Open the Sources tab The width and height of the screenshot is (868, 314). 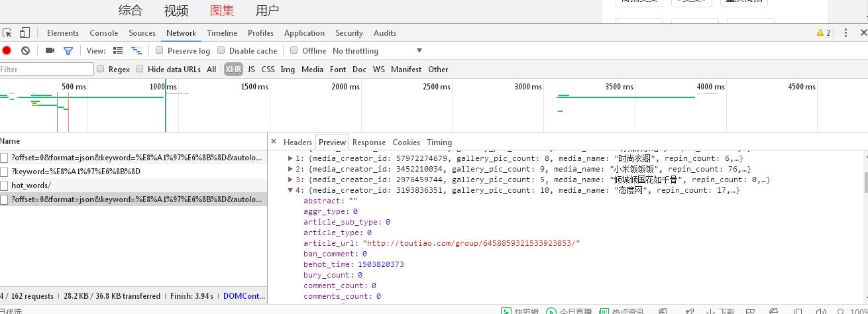tap(142, 32)
